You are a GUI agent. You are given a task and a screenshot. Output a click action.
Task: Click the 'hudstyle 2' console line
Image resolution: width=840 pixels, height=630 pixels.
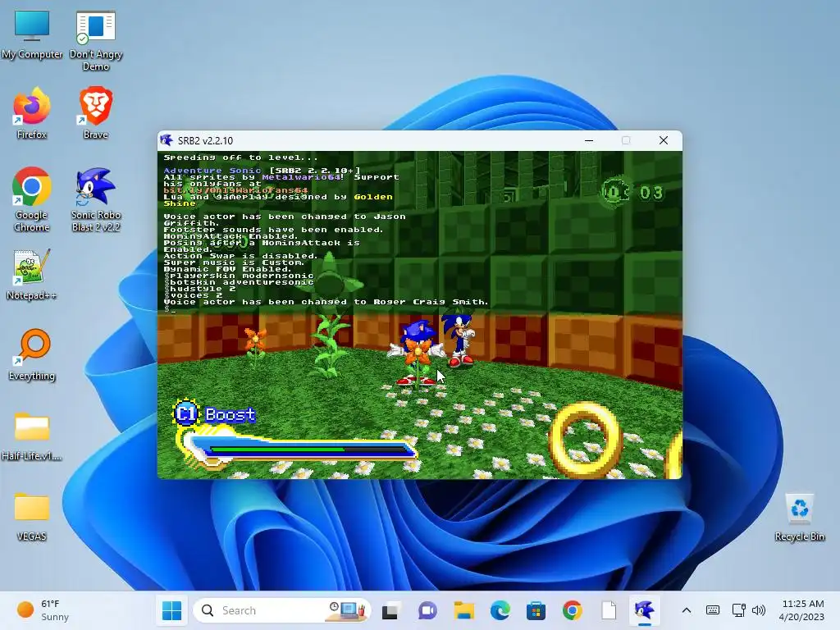click(203, 289)
